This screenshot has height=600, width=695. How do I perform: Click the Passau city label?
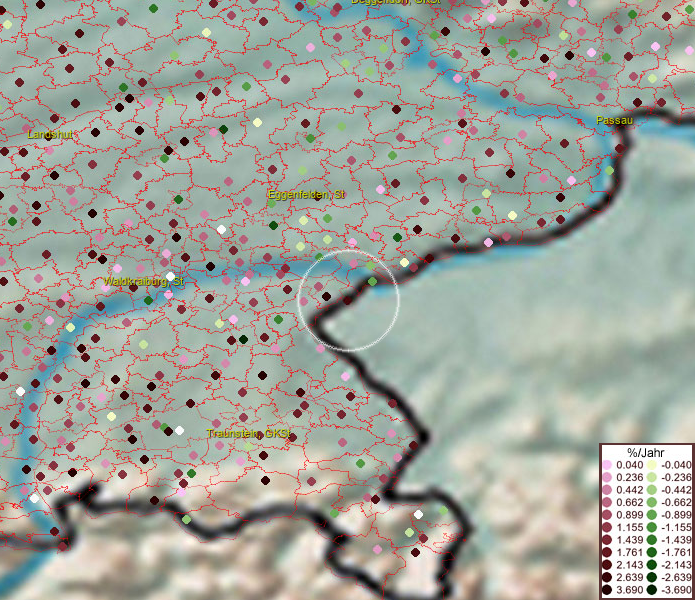[614, 120]
